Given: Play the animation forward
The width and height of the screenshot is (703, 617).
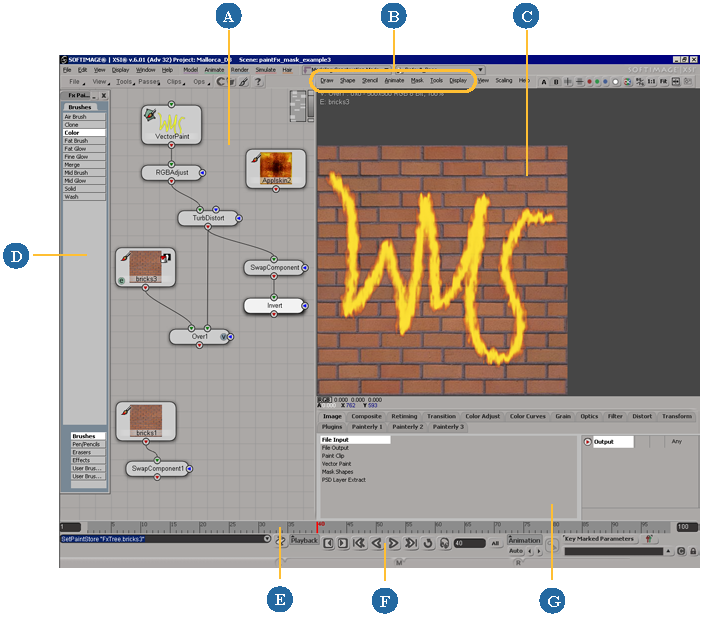Looking at the screenshot, I should [393, 543].
